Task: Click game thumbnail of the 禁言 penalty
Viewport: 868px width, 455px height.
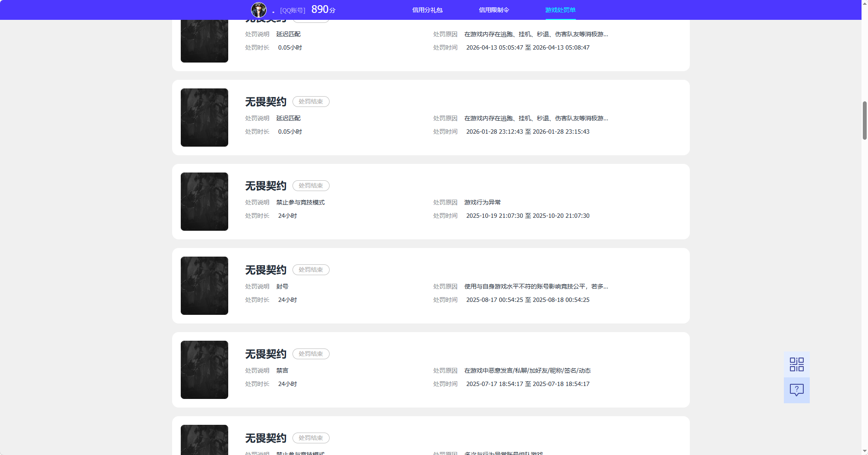Action: (x=204, y=370)
